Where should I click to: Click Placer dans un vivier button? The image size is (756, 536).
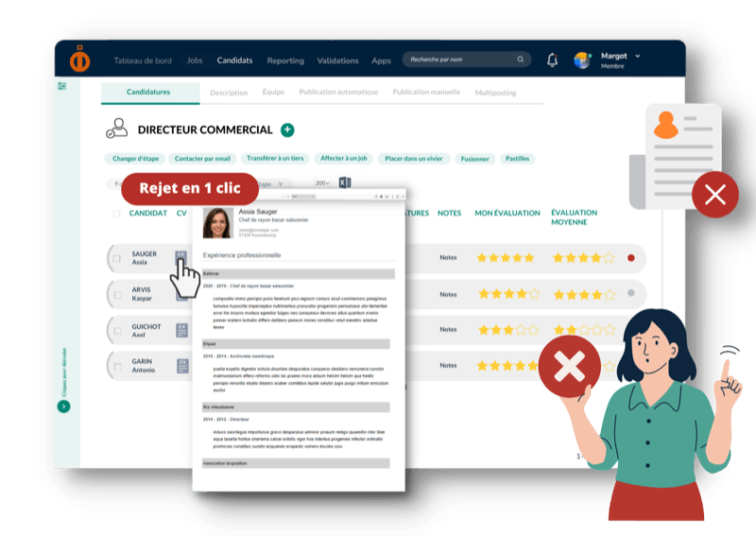[x=414, y=158]
